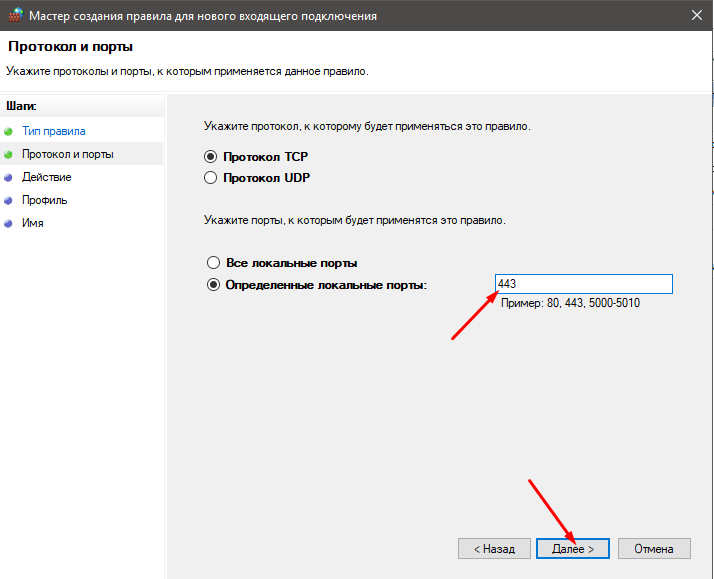Click the Далее > button

572,549
